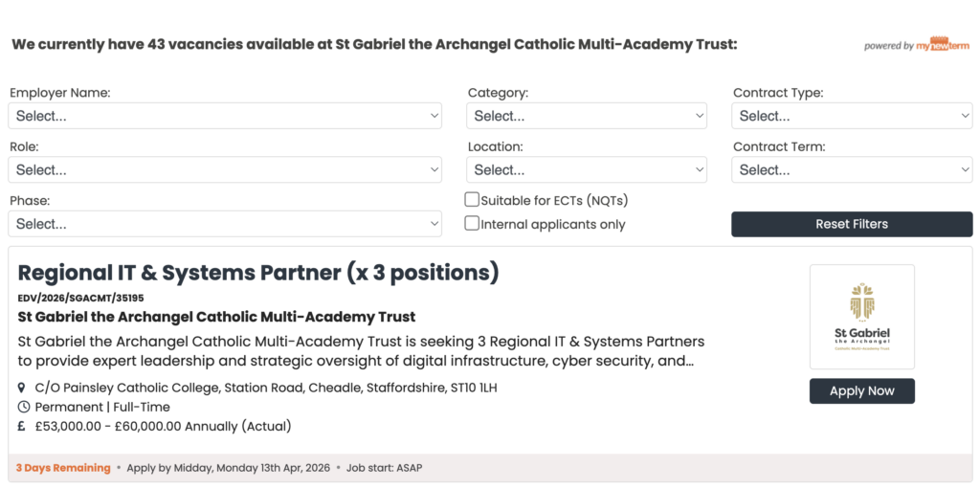Click the £53,000.00 - £60,000.00 salary text
The image size is (980, 489).
pyautogui.click(x=163, y=427)
